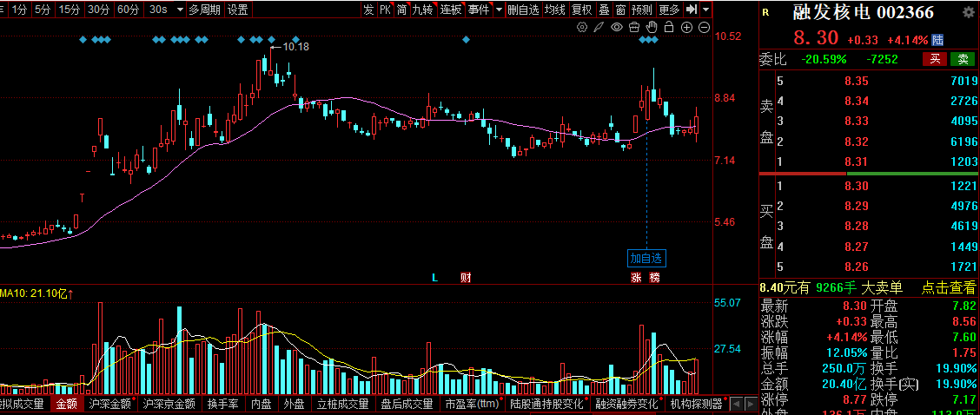
Task: Click the 加自选 add-to-watchlist label
Action: coord(646,258)
